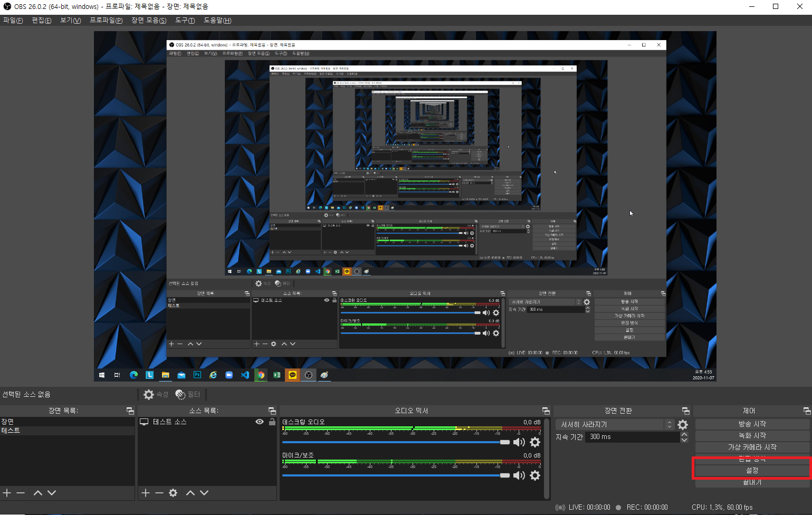Click the 0.0 dB value of 마이크/보조

[x=532, y=455]
